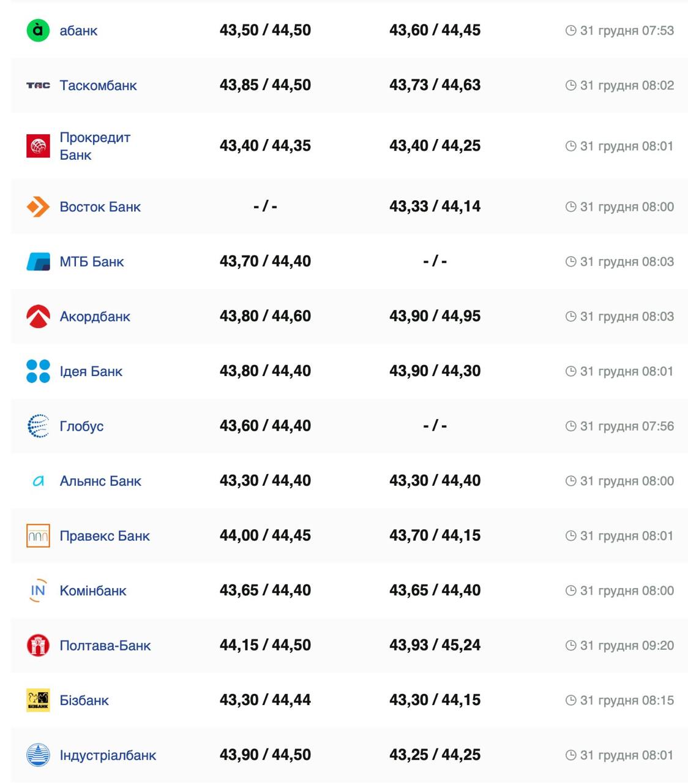Image resolution: width=688 pixels, height=784 pixels.
Task: Click the four blue dots Idea Bank logo
Action: point(38,371)
